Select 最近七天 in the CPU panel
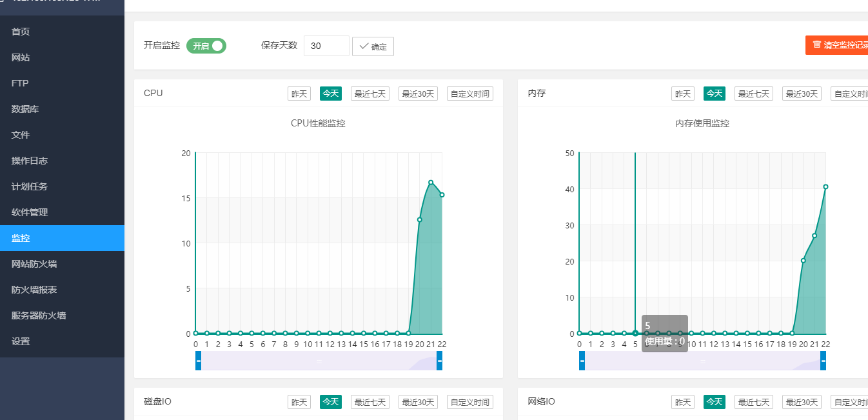The height and width of the screenshot is (420, 868). pyautogui.click(x=370, y=94)
